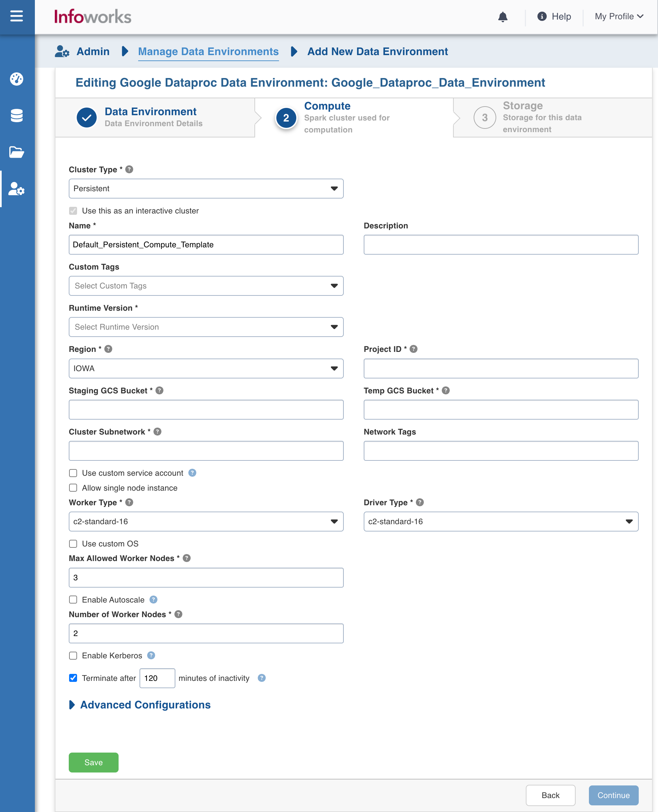Open the database stack sidebar icon
Screen dimensions: 658x812
click(x=17, y=116)
